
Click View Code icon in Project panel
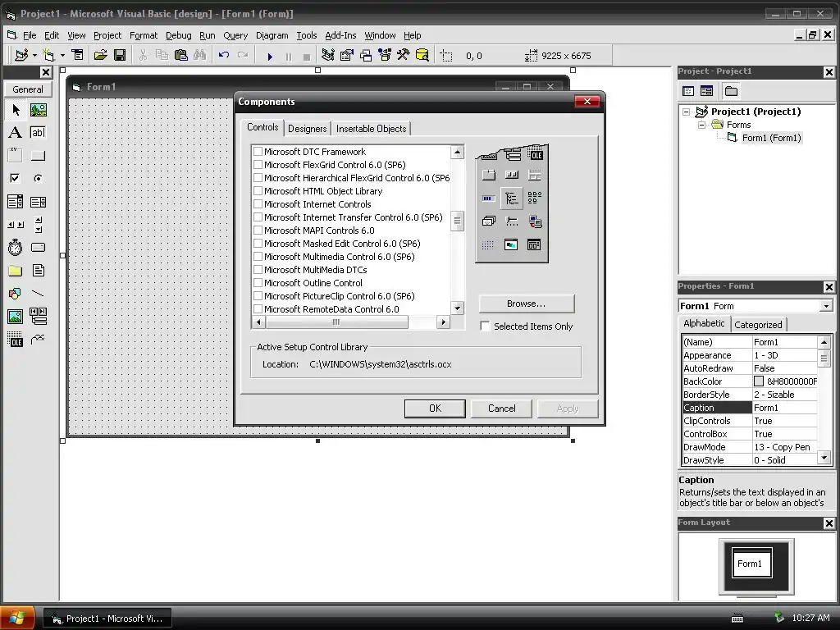click(688, 91)
